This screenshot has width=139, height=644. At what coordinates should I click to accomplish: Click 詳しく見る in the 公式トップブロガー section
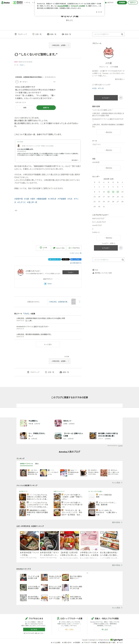click(x=69, y=629)
